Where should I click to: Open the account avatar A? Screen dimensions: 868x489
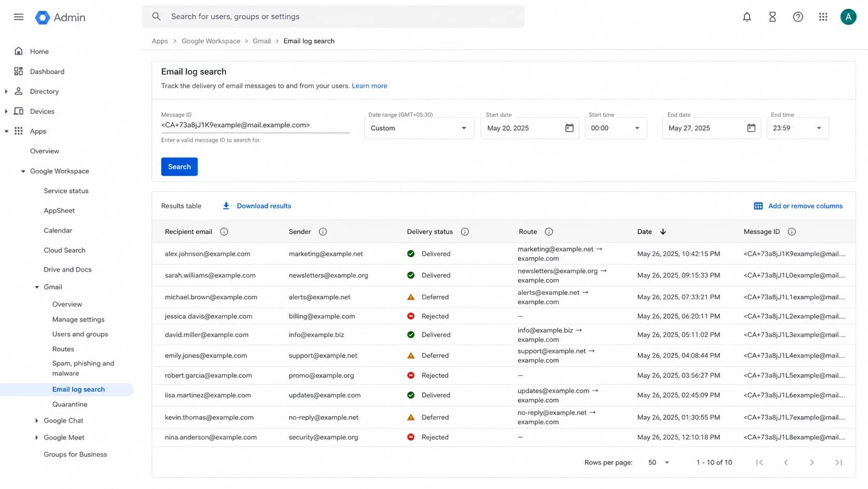pyautogui.click(x=848, y=17)
